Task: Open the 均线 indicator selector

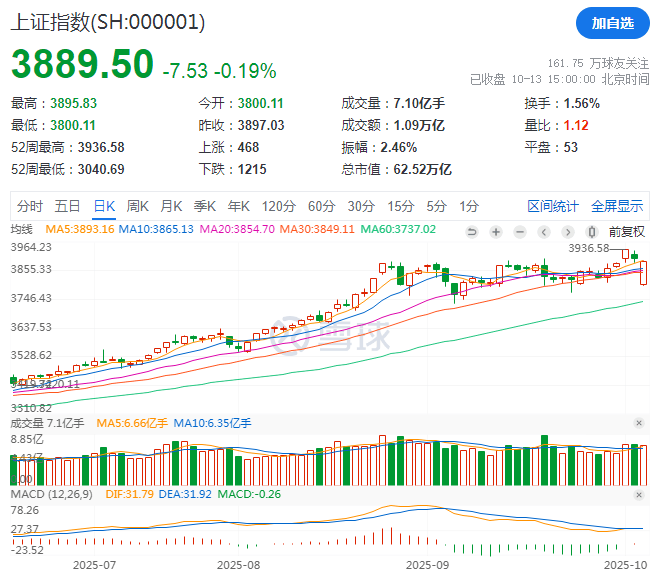Action: coord(22,230)
